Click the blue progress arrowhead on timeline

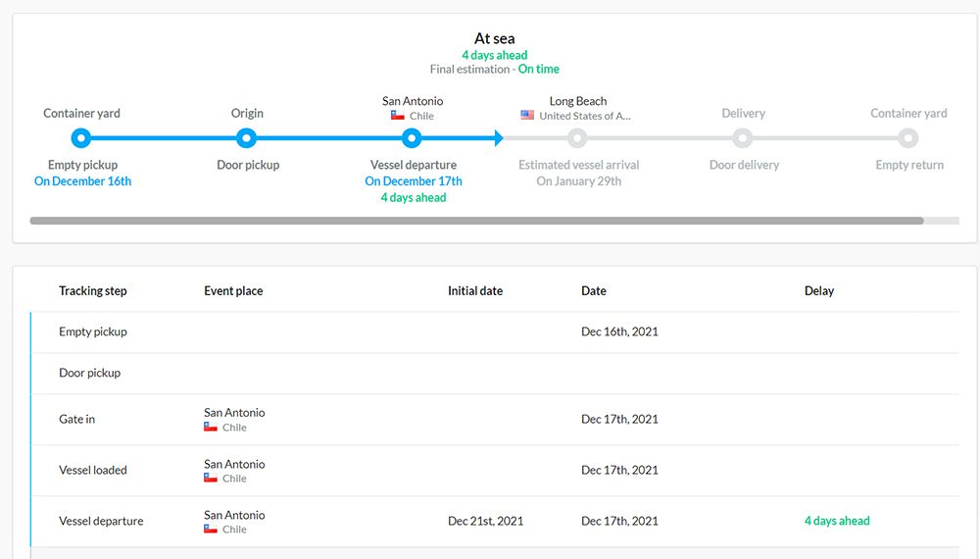coord(499,138)
